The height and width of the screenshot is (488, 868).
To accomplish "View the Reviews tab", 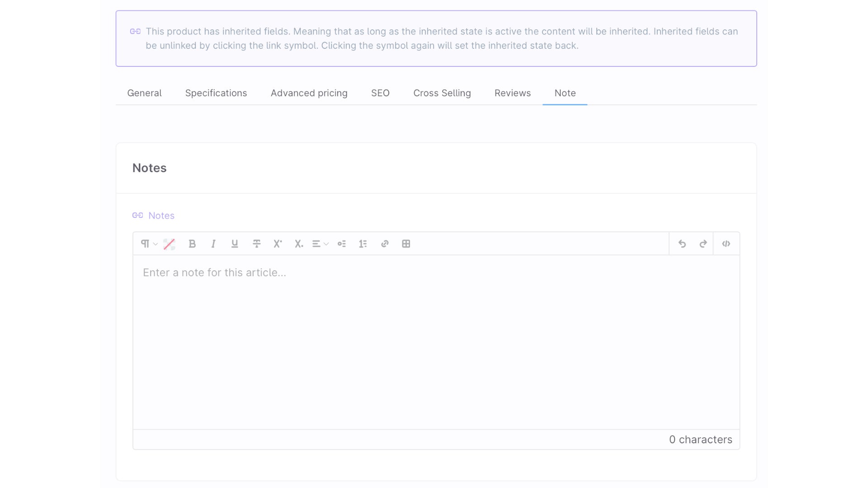I will pyautogui.click(x=513, y=93).
